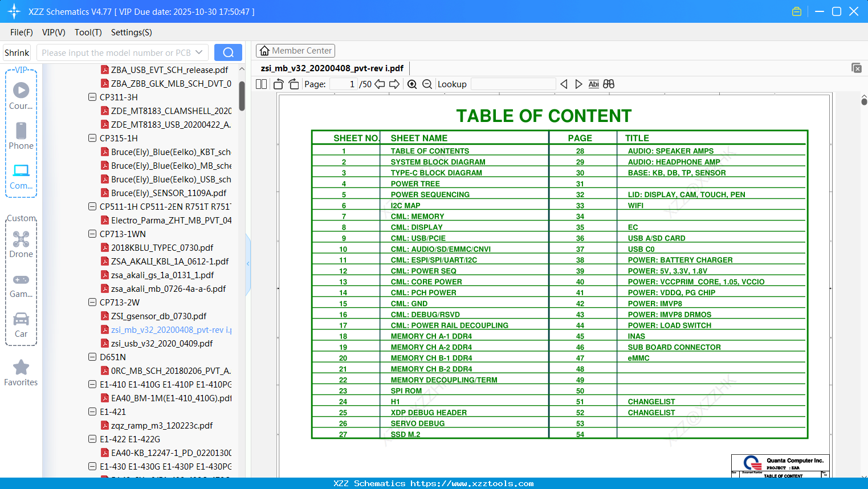Screen dimensions: 868x489
Task: Click the xzztools.com link in status bar
Action: point(472,483)
